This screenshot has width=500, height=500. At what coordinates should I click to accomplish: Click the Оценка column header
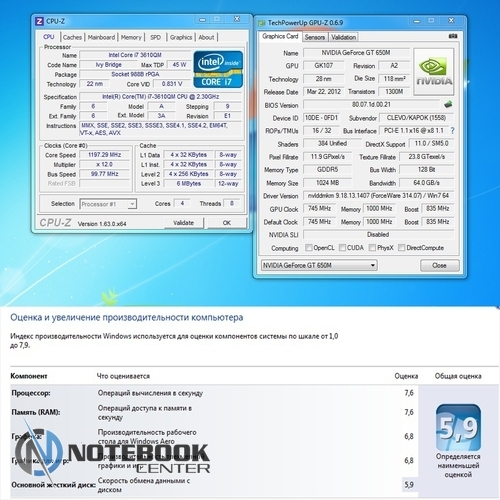406,376
